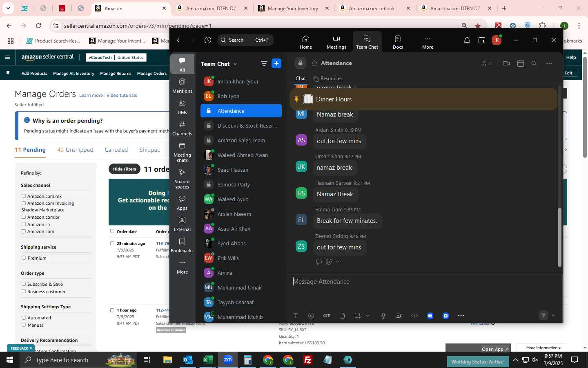Expand Team Chat dropdown chevron
588x368 pixels.
tap(235, 64)
